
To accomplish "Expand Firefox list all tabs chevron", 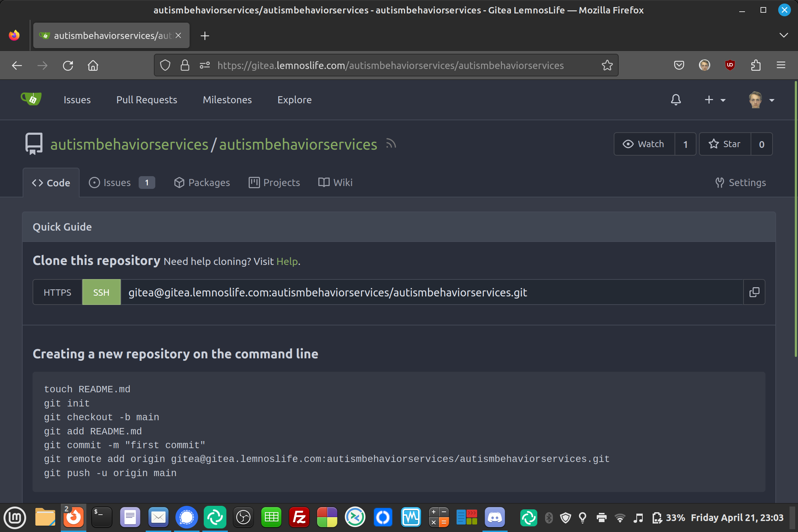I will pos(783,35).
